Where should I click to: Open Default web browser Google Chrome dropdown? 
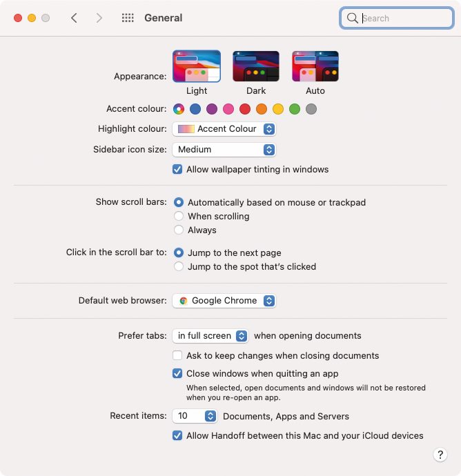(224, 301)
